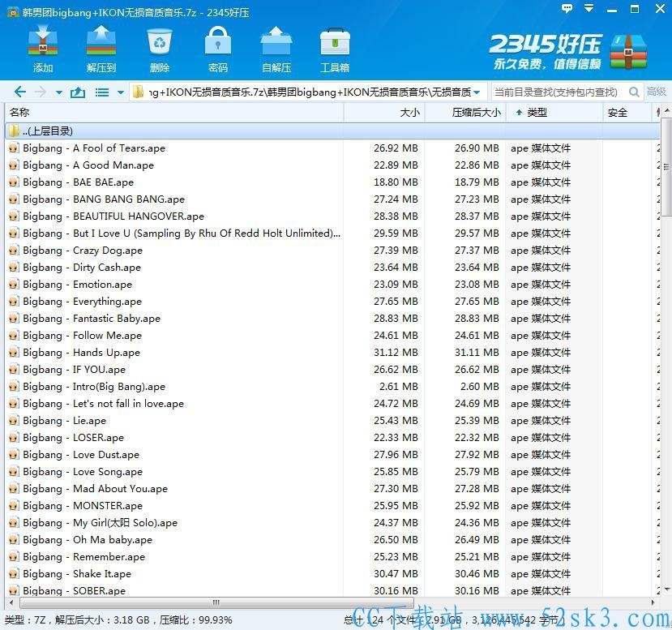Select Bigbang - Remember.ape
This screenshot has width=672, height=630.
coord(332,557)
